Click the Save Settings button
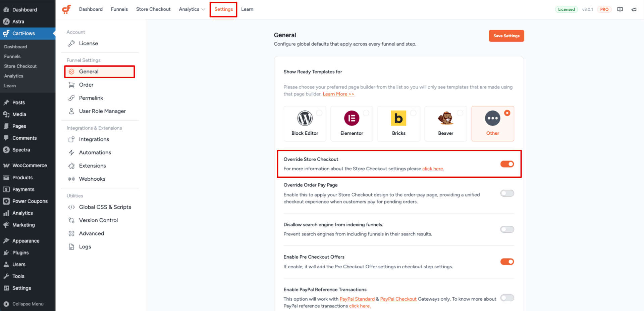This screenshot has width=644, height=311. 506,36
